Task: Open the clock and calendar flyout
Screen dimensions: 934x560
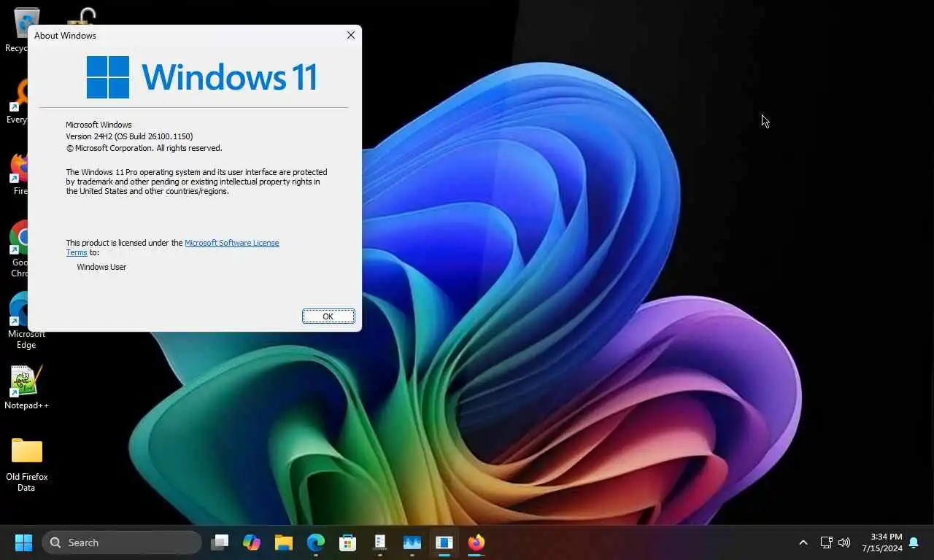Action: point(881,542)
